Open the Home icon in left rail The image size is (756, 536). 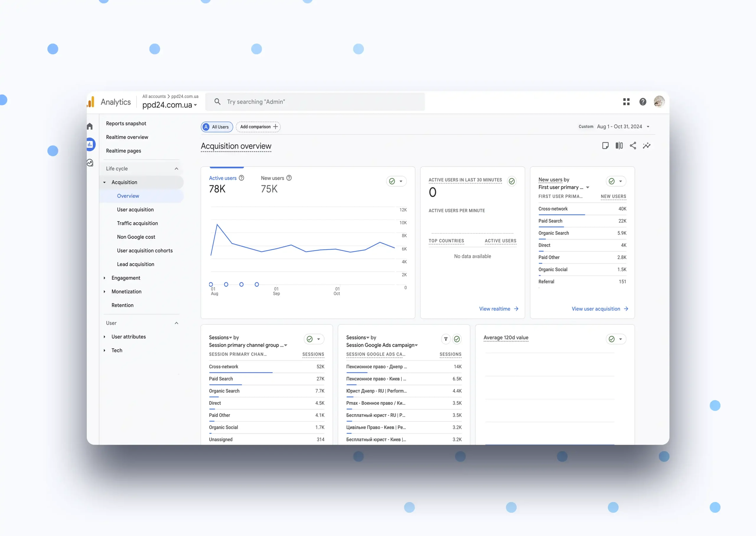pos(90,126)
